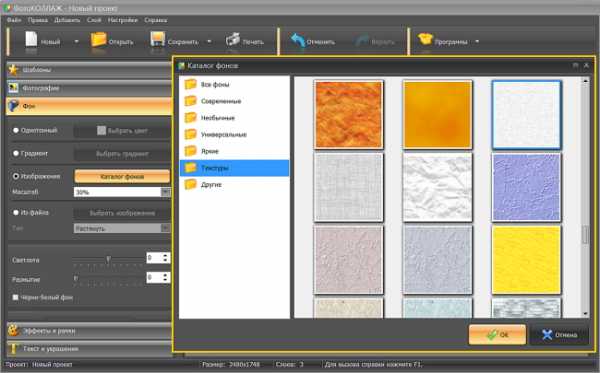Click the Печать printer icon
The width and height of the screenshot is (600, 373).
click(232, 40)
